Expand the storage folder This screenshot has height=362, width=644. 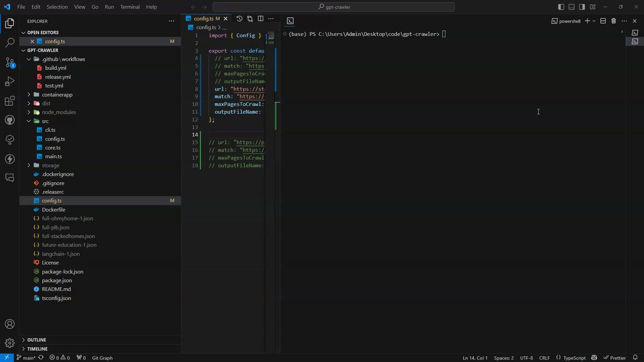tap(29, 165)
